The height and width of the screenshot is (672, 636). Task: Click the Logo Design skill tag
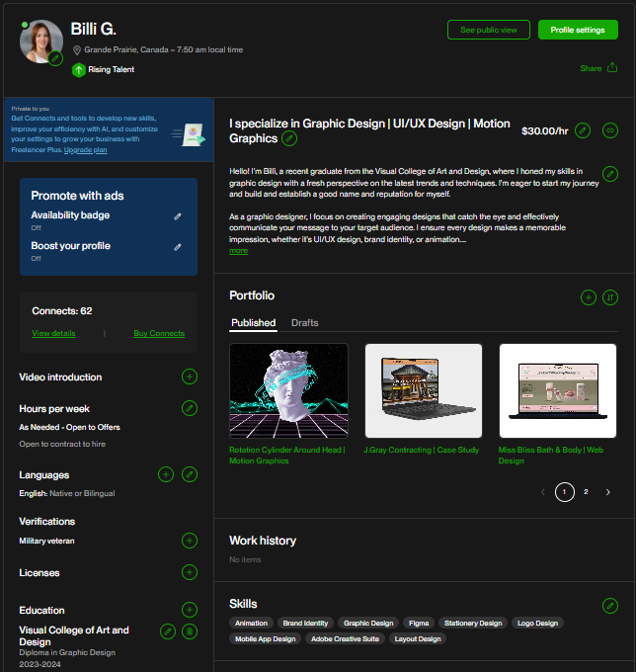538,624
